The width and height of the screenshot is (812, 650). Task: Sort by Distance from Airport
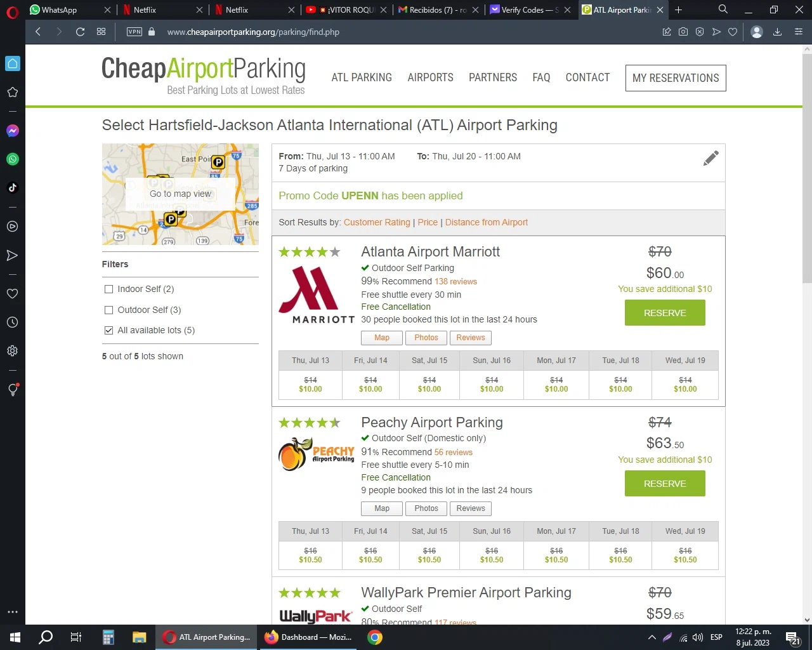(487, 222)
